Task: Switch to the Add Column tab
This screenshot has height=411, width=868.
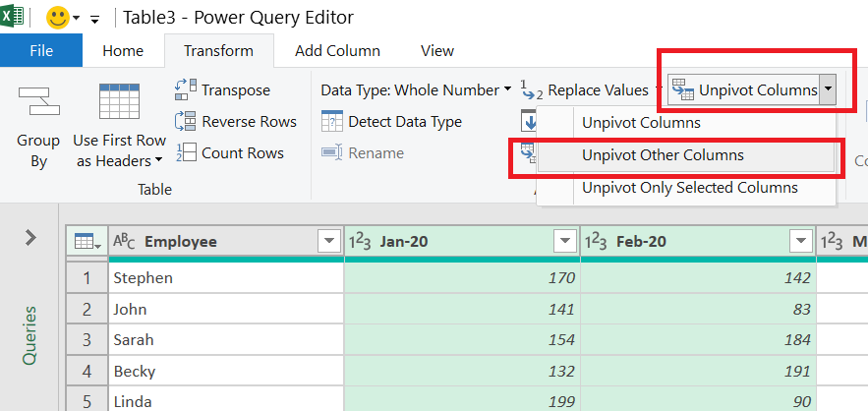Action: [335, 51]
